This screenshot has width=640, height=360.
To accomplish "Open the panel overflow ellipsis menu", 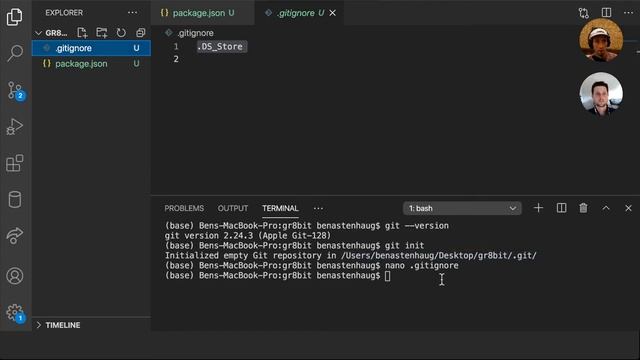I will point(318,209).
